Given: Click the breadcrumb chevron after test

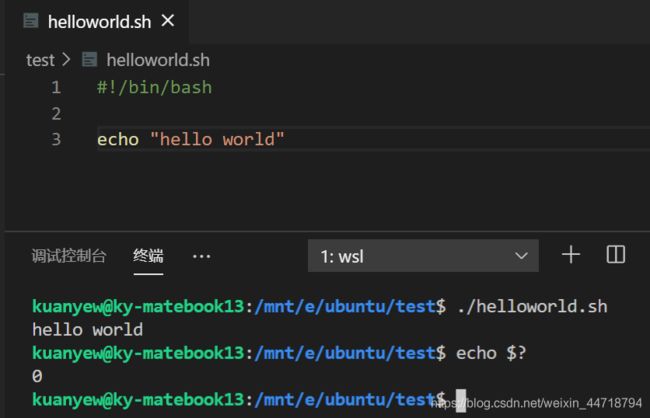Looking at the screenshot, I should coord(66,60).
